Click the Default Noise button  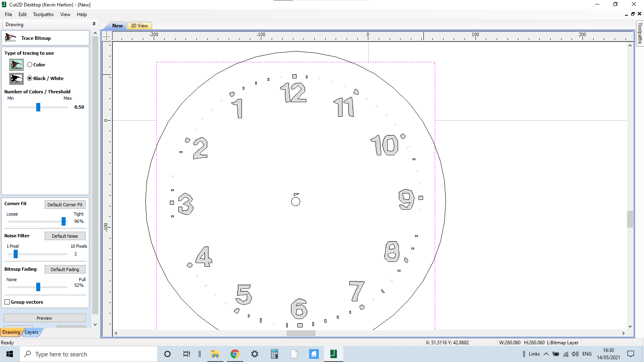[65, 236]
